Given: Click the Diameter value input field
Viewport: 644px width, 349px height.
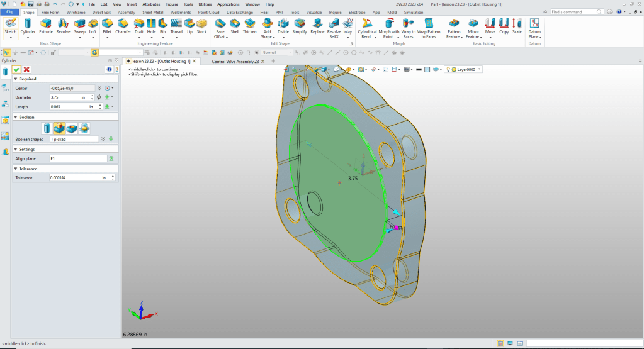Looking at the screenshot, I should 64,97.
